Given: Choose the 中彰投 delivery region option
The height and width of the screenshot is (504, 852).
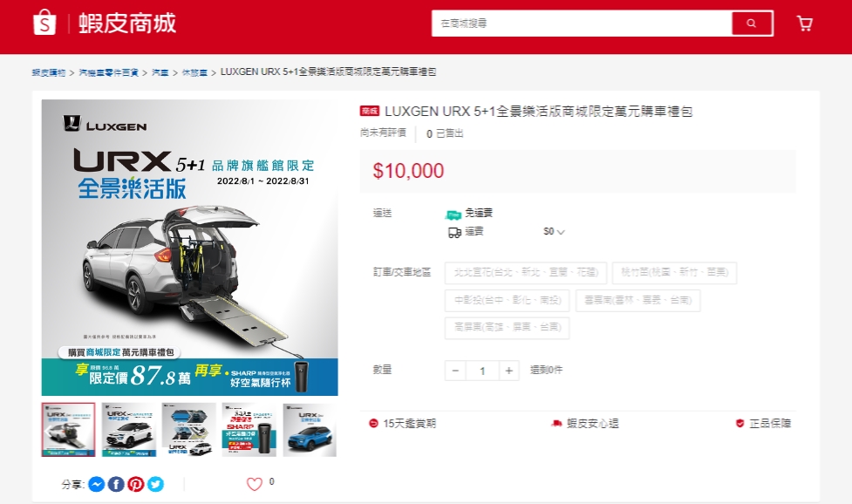Looking at the screenshot, I should pyautogui.click(x=507, y=301).
